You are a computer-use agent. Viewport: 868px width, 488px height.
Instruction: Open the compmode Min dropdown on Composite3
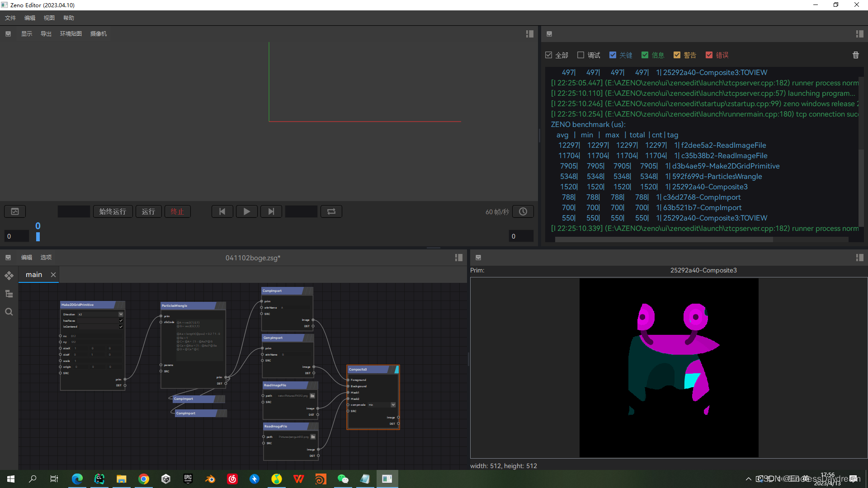(x=392, y=405)
